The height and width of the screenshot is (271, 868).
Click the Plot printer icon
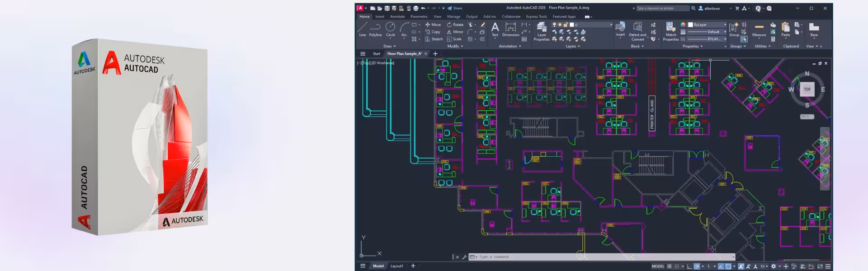(415, 8)
